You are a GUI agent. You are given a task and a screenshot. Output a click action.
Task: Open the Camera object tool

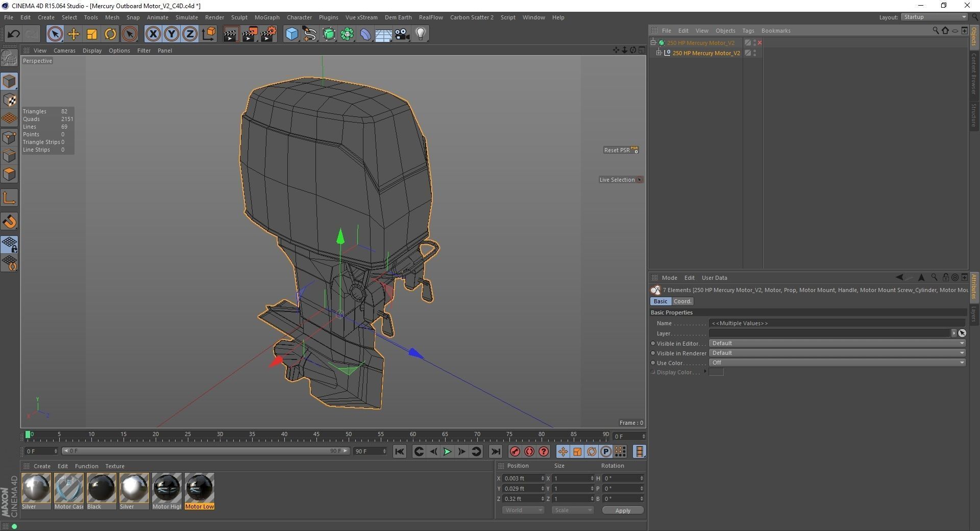(x=402, y=34)
